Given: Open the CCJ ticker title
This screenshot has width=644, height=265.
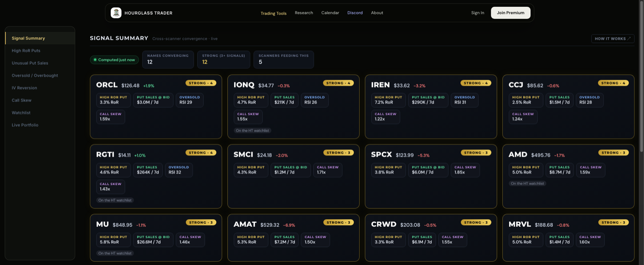Looking at the screenshot, I should click(x=516, y=85).
